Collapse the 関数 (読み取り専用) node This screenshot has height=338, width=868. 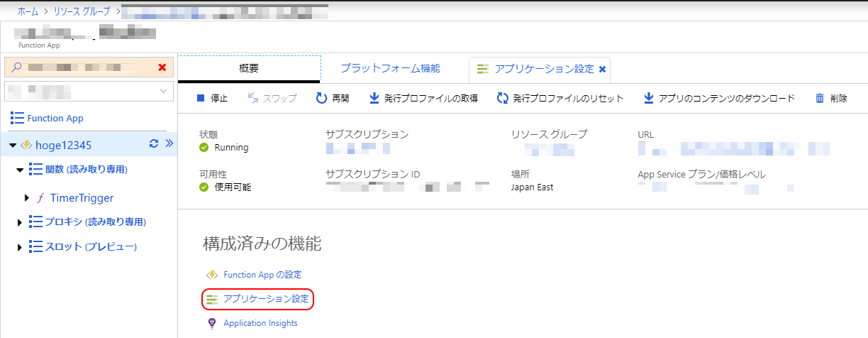[x=19, y=170]
